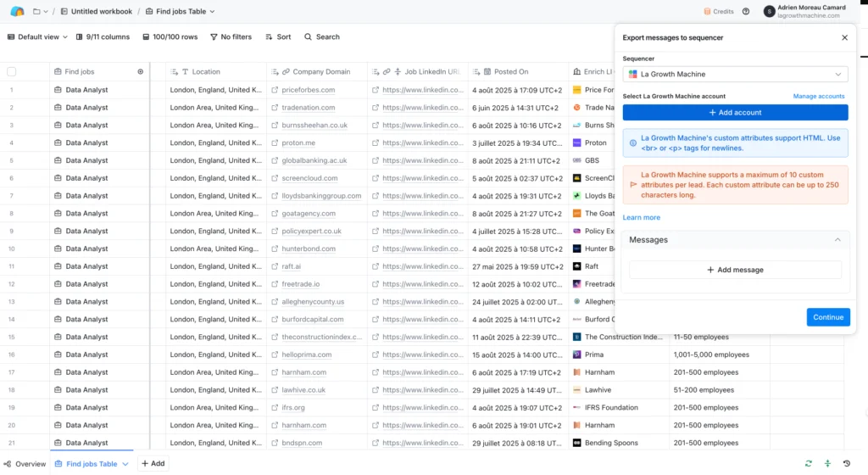Click the Credits coin icon
Image resolution: width=868 pixels, height=475 pixels.
coord(707,12)
